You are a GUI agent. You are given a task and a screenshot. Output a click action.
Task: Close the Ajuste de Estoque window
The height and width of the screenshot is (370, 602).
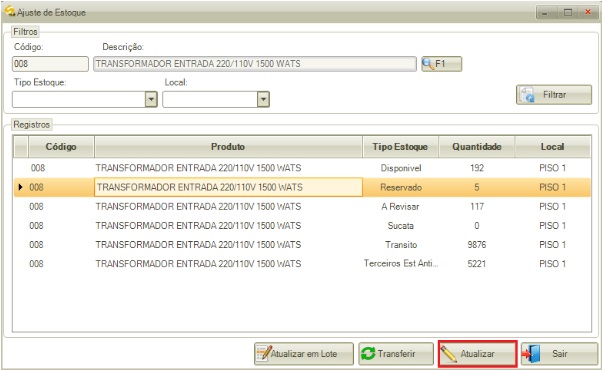(x=588, y=13)
